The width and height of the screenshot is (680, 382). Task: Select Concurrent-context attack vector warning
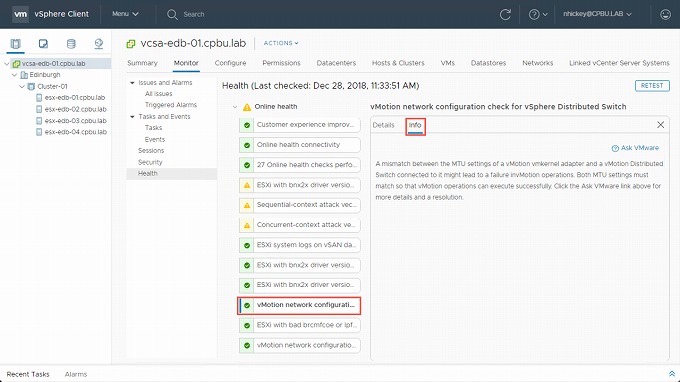click(x=300, y=225)
